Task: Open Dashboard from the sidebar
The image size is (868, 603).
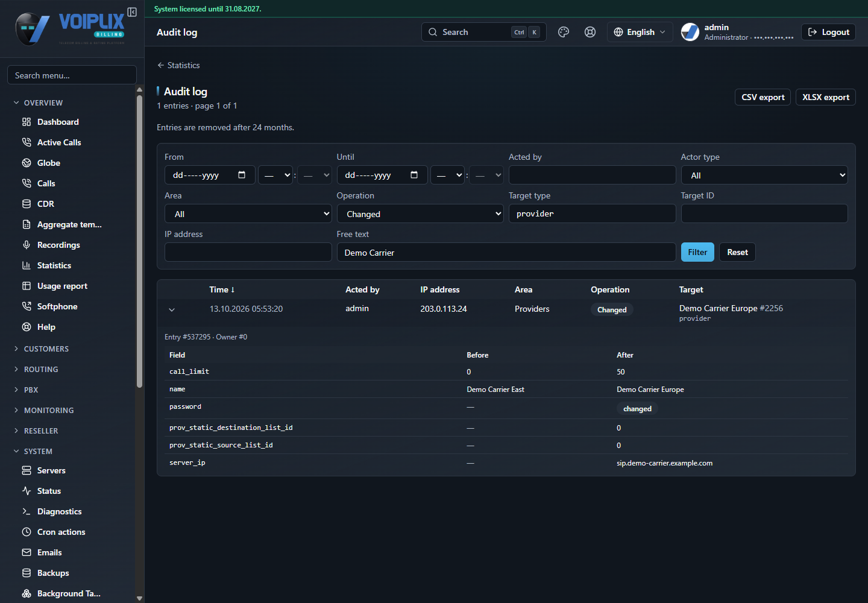Action: [58, 122]
